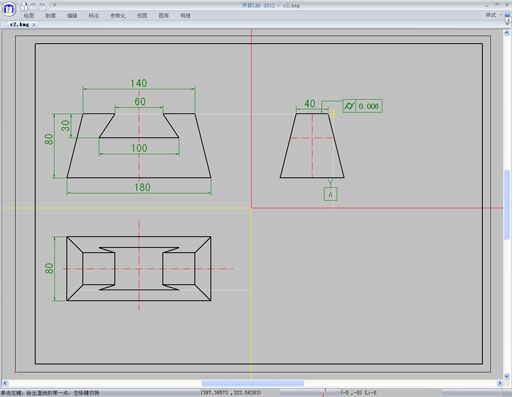Select the 视图 ribbon tab
This screenshot has height=397, width=513.
tap(142, 16)
